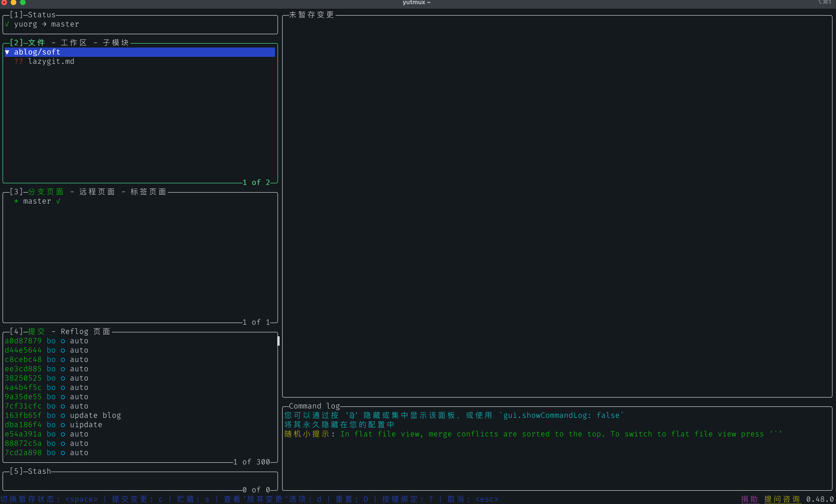
Task: Click the 查看'放弃变更'选项: d shortcut
Action: pos(272,499)
